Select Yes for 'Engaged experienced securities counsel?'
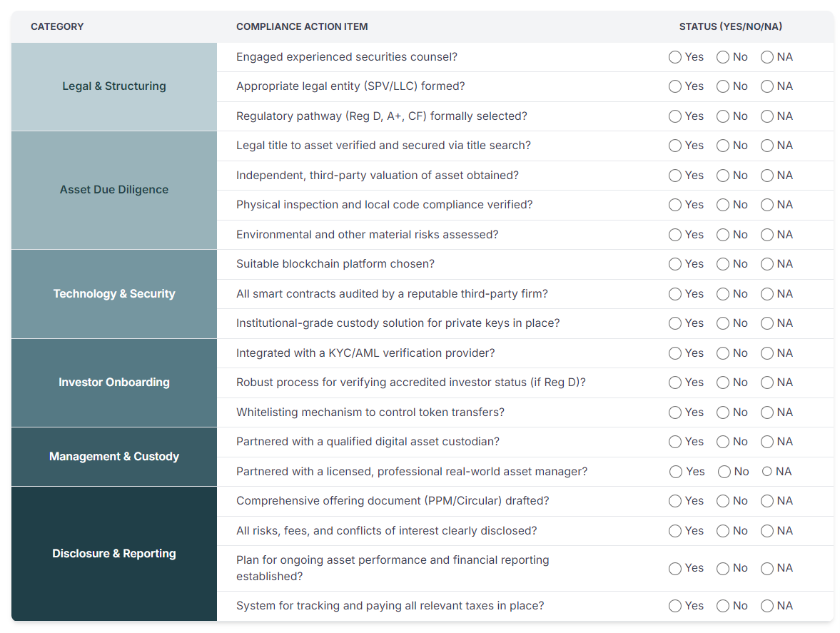840x633 pixels. [675, 57]
